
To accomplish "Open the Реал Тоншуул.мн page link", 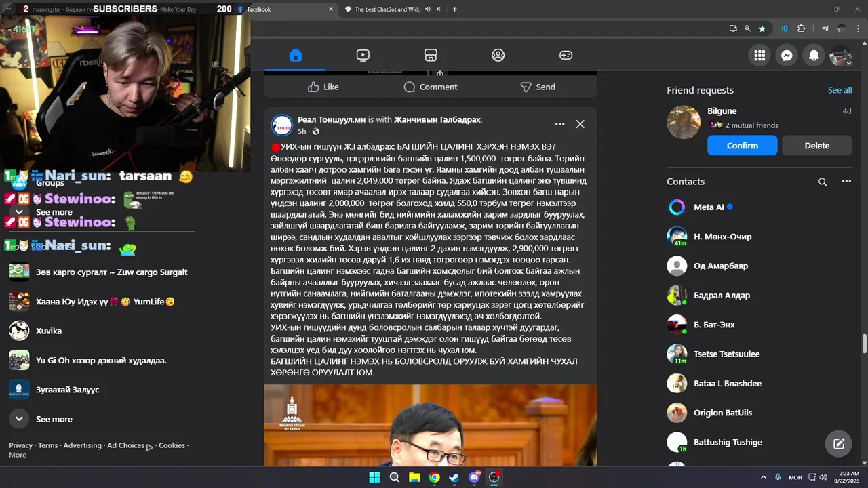I will click(332, 119).
